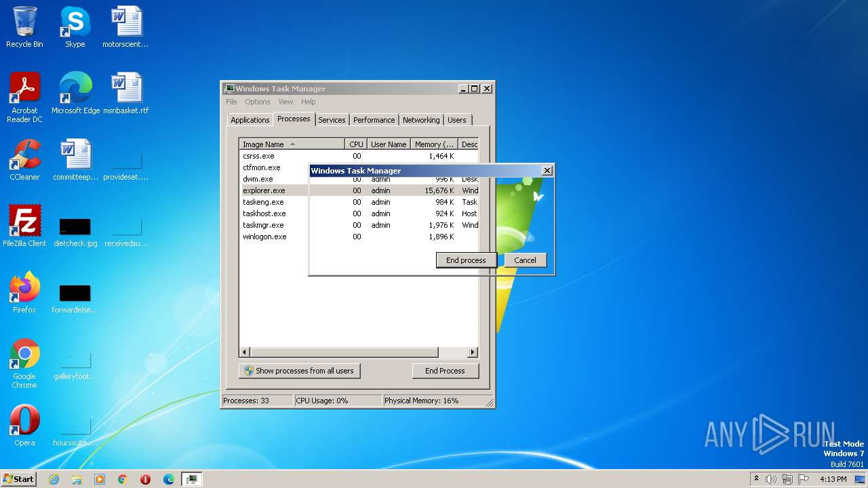Viewport: 868px width, 488px height.
Task: Open Chrome from the taskbar
Action: click(123, 479)
